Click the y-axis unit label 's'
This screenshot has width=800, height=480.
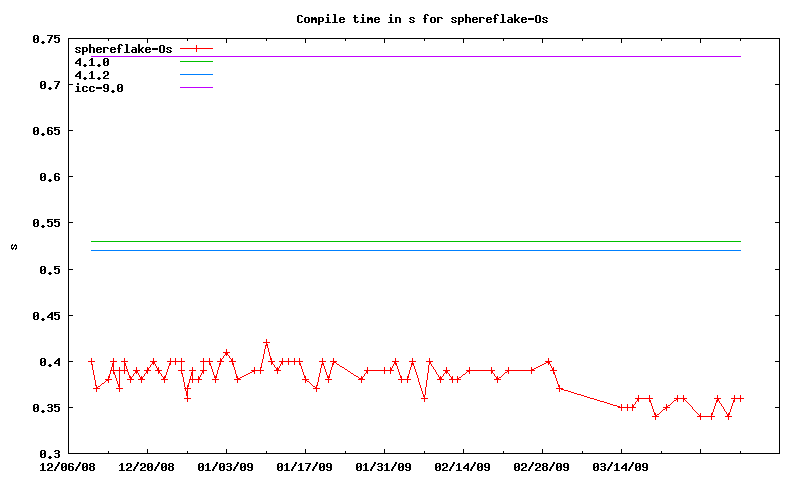click(x=13, y=246)
